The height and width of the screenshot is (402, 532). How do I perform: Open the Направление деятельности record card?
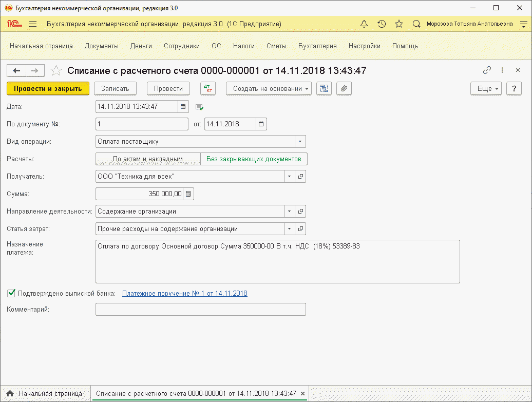click(x=300, y=212)
